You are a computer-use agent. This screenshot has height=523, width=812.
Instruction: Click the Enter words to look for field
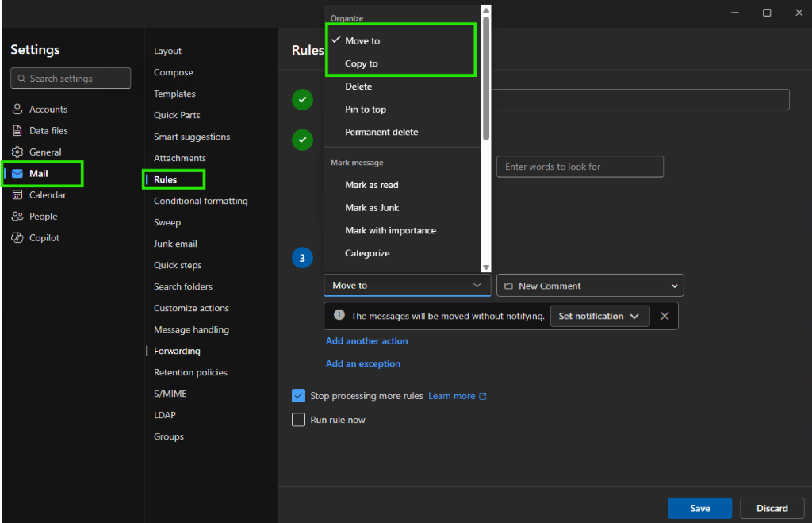[580, 167]
